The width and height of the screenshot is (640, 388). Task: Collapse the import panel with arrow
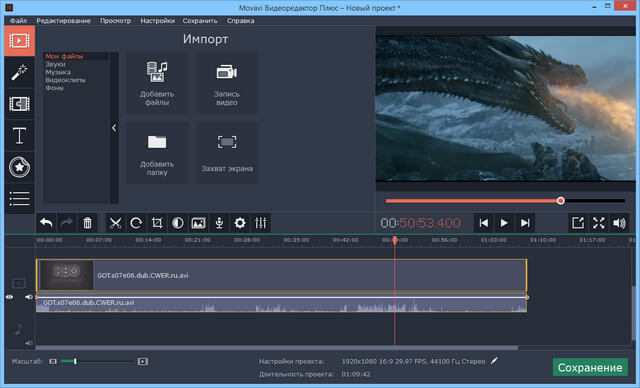pyautogui.click(x=114, y=128)
